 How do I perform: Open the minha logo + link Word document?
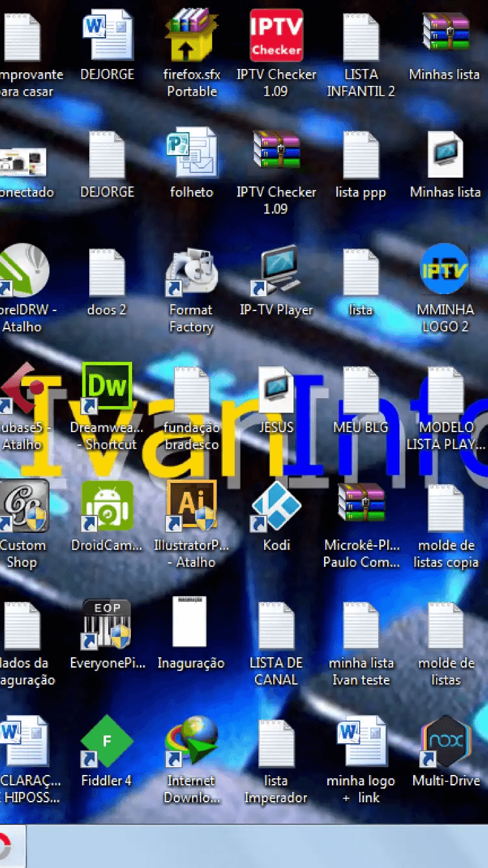pos(362,742)
